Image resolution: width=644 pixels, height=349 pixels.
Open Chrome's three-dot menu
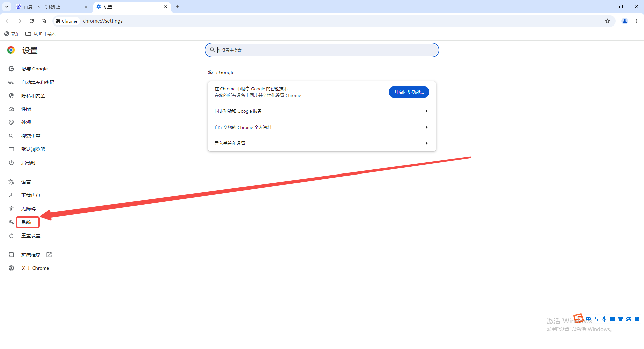(x=637, y=21)
